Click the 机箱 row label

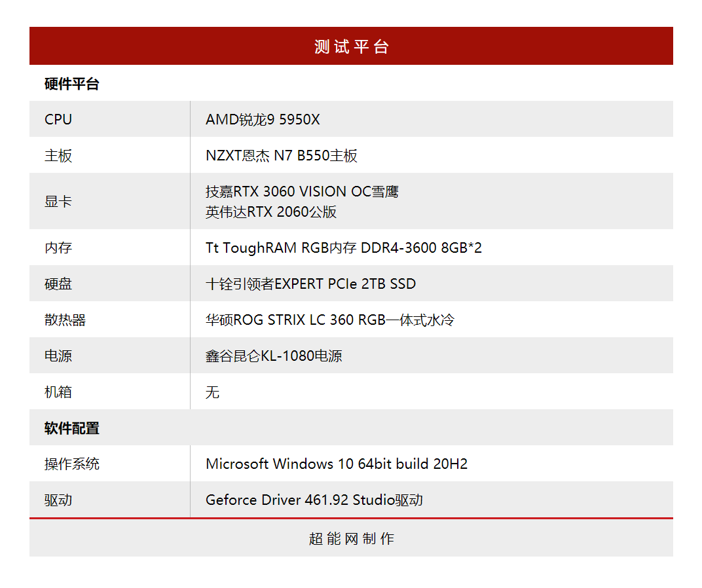[58, 392]
